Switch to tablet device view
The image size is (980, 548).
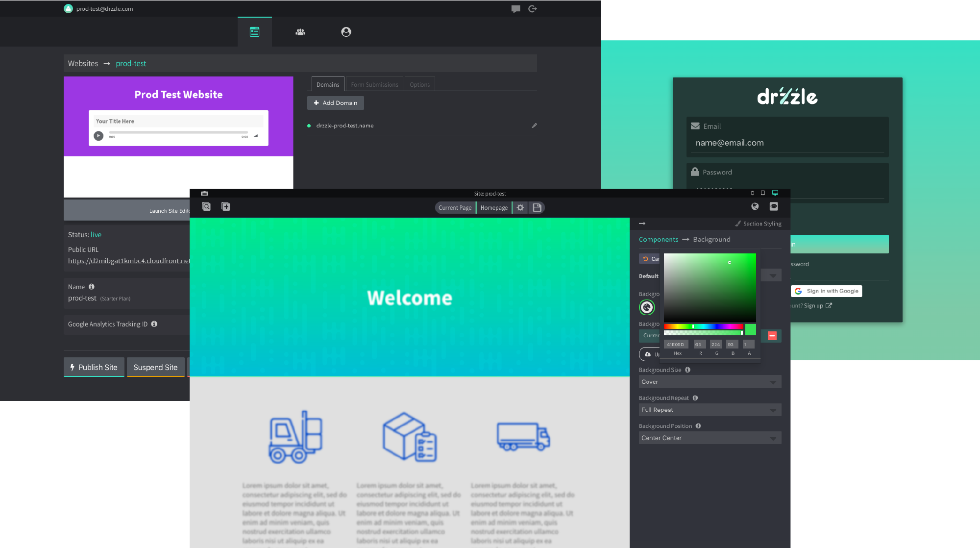[x=763, y=193]
